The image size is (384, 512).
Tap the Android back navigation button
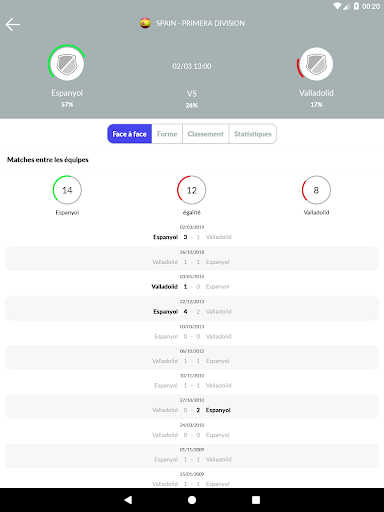pyautogui.click(x=128, y=500)
